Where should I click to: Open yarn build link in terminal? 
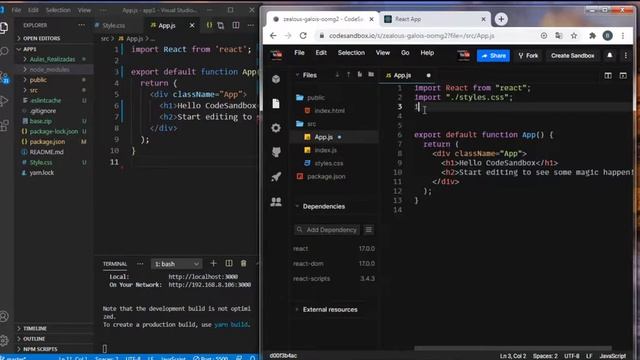(x=231, y=324)
